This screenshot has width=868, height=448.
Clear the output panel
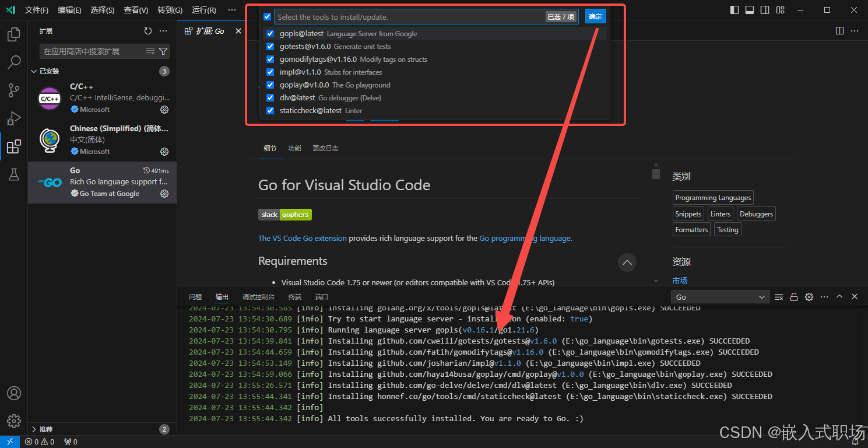click(x=779, y=297)
